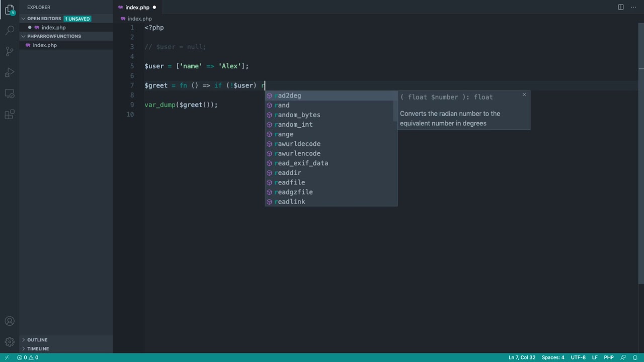Choose the readfile suggestion

click(329, 183)
